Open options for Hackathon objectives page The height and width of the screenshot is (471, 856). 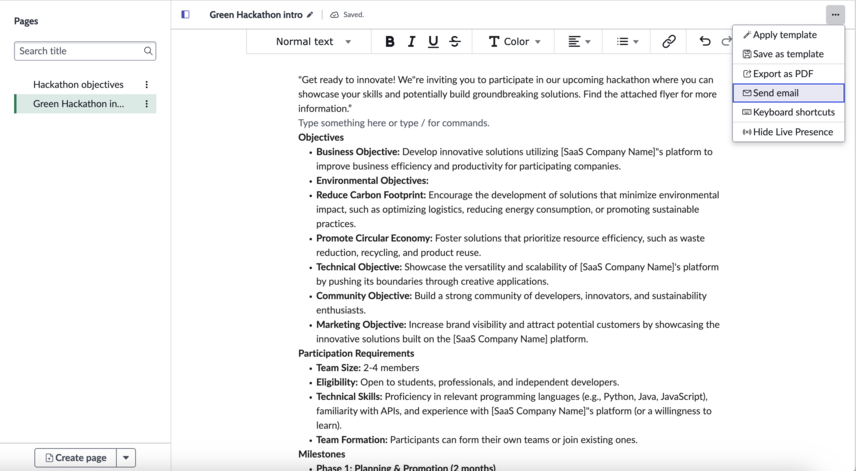tap(146, 85)
